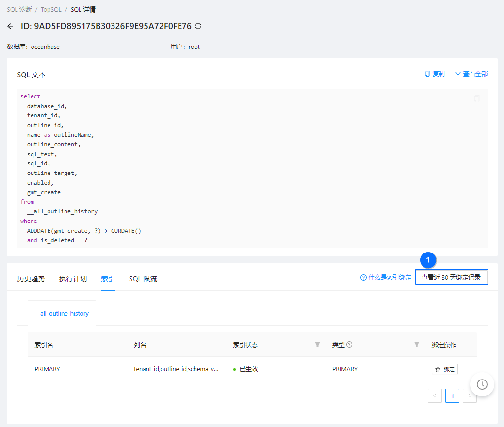Click the PRIMARY index name cell
The height and width of the screenshot is (427, 504).
click(47, 369)
